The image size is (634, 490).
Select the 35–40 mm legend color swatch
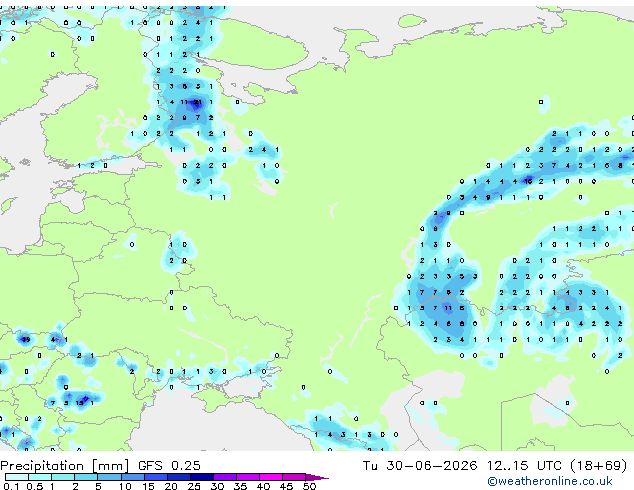point(248,477)
